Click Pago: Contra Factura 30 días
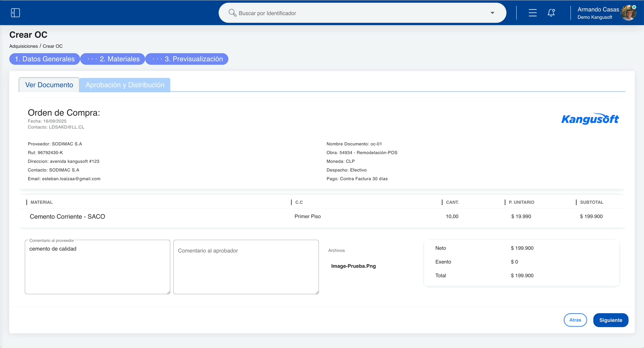 point(357,179)
